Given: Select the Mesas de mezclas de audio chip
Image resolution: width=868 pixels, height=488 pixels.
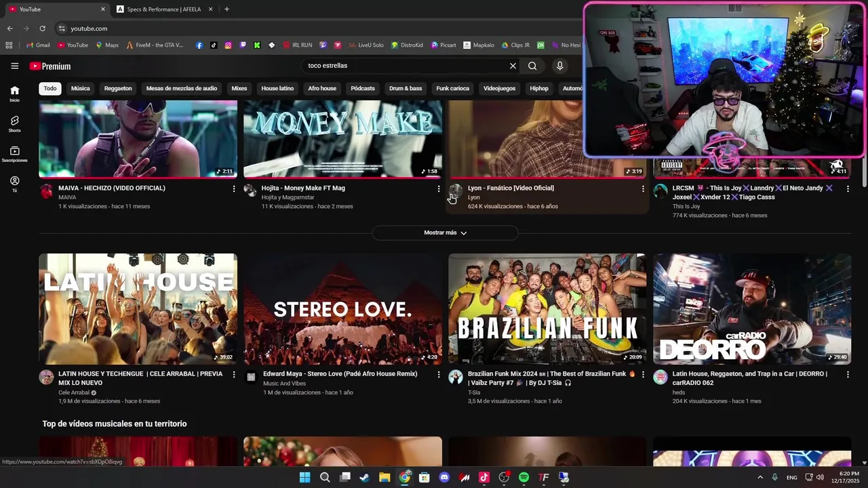Looking at the screenshot, I should click(x=182, y=88).
